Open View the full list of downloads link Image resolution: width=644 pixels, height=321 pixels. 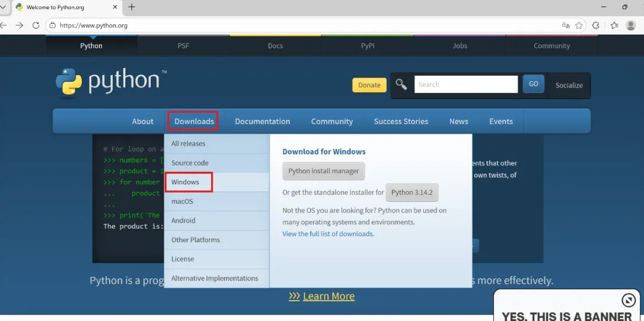(x=327, y=234)
